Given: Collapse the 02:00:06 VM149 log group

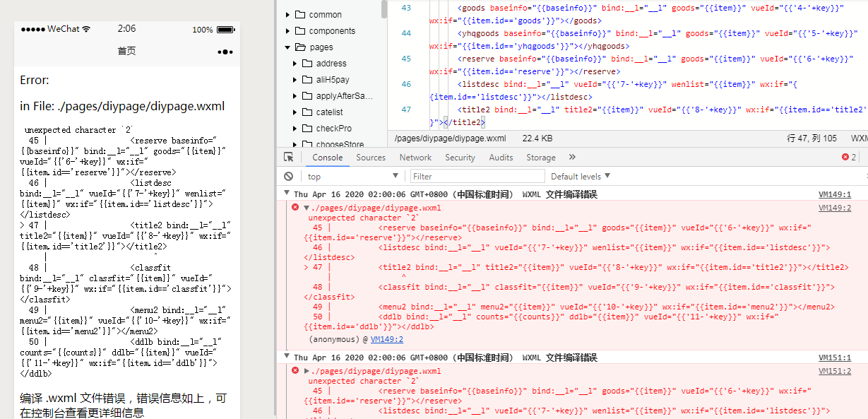Looking at the screenshot, I should (287, 194).
